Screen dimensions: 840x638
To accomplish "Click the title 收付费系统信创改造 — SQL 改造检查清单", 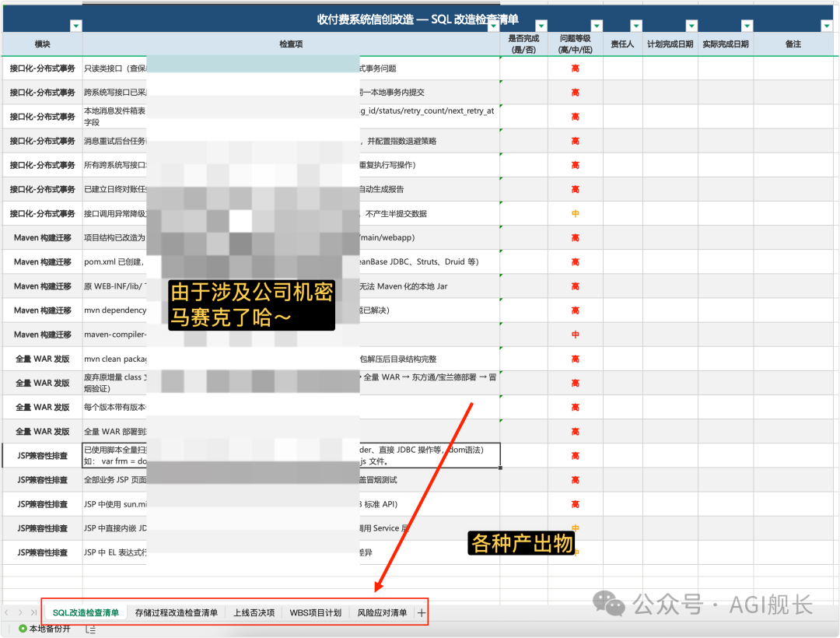I will click(418, 19).
